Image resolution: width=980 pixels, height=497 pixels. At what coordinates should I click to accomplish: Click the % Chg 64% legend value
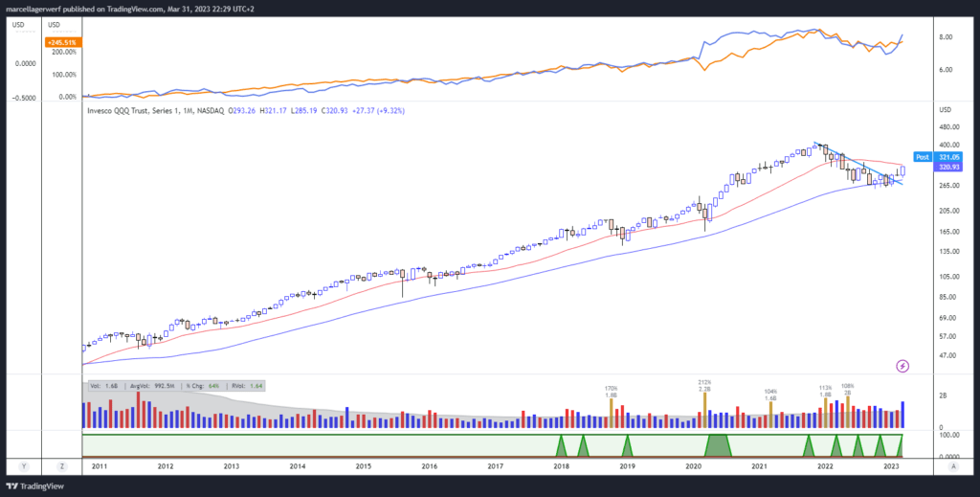pyautogui.click(x=202, y=386)
